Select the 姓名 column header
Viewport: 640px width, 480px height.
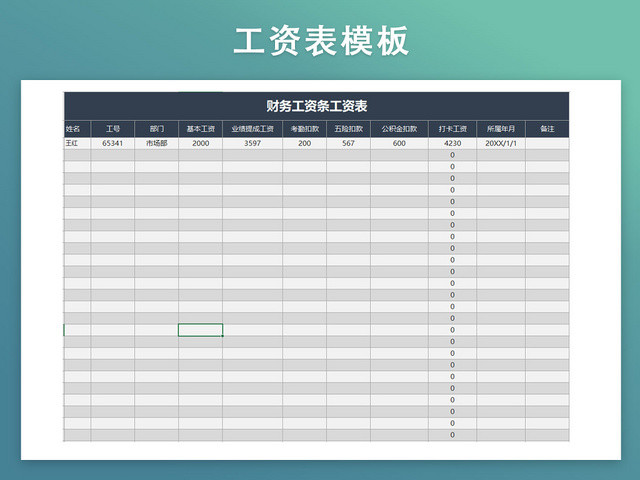[77, 129]
